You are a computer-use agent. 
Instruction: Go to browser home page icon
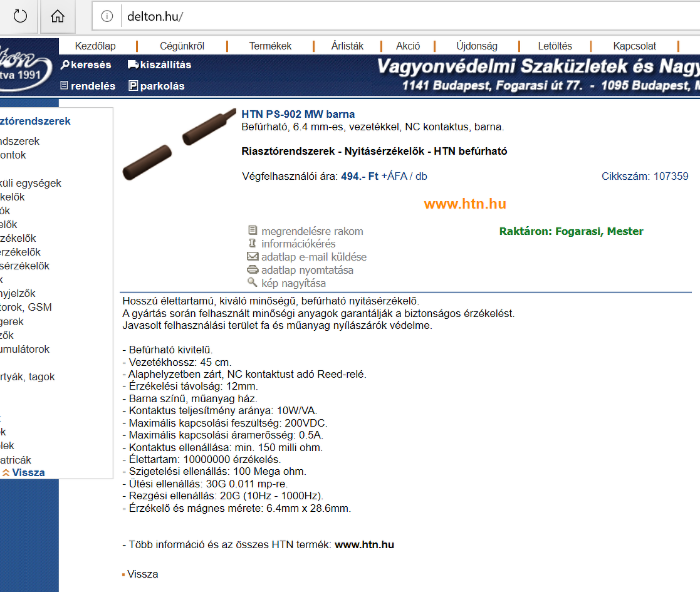tap(58, 16)
